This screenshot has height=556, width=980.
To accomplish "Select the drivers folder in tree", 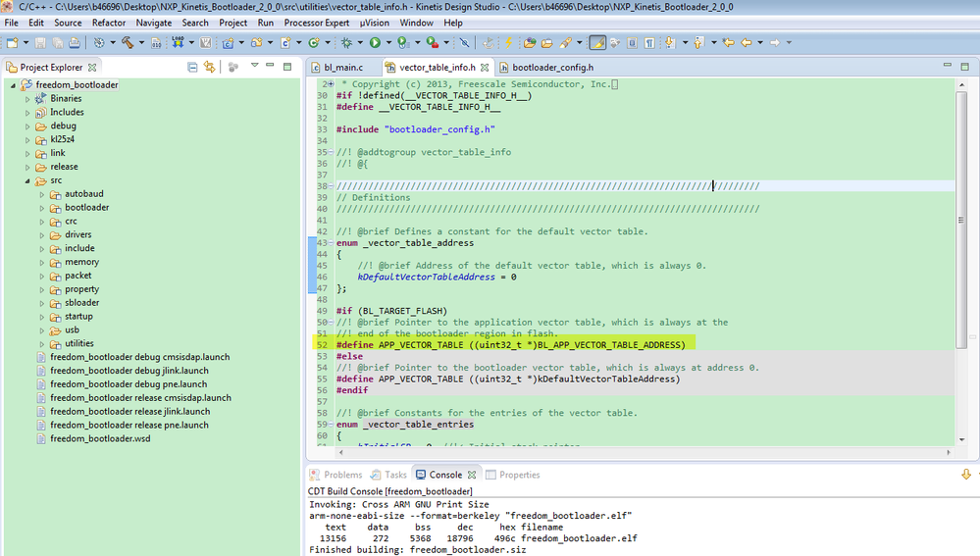I will coord(77,235).
